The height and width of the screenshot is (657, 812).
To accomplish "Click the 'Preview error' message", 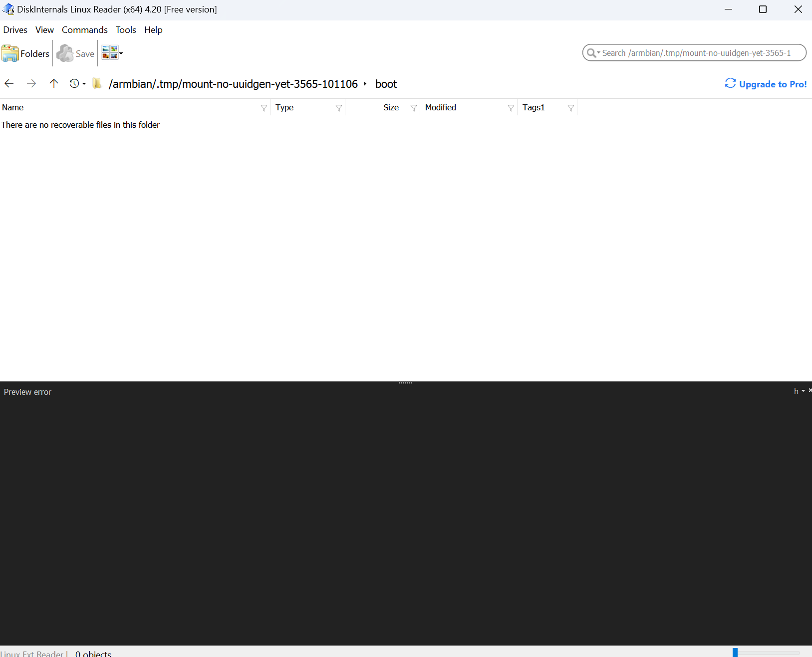I will (27, 392).
